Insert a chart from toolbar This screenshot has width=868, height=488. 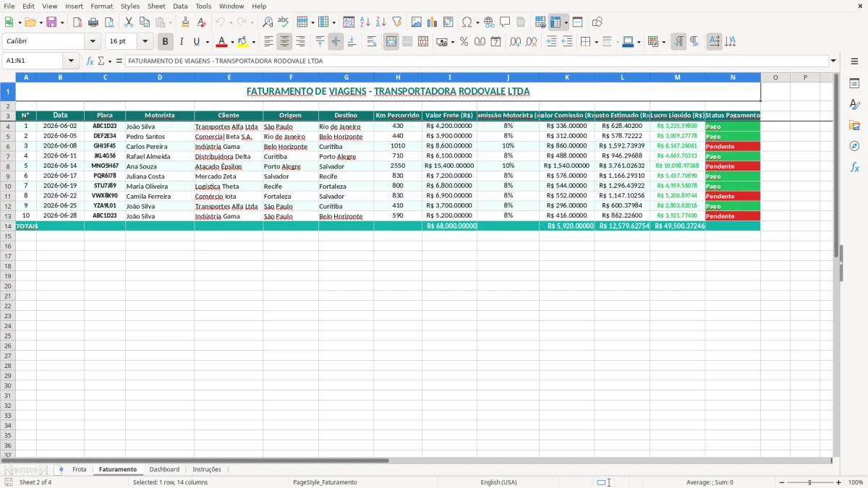pos(432,22)
